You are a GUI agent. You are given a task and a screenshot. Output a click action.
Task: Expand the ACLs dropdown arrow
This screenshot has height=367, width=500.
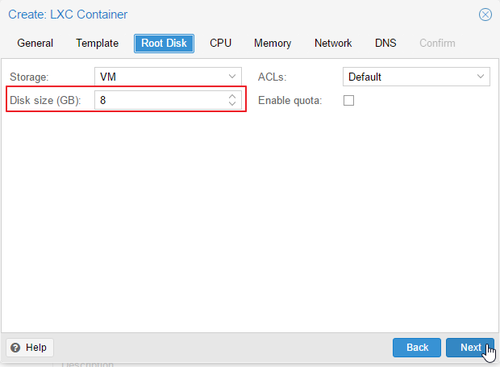tap(480, 77)
